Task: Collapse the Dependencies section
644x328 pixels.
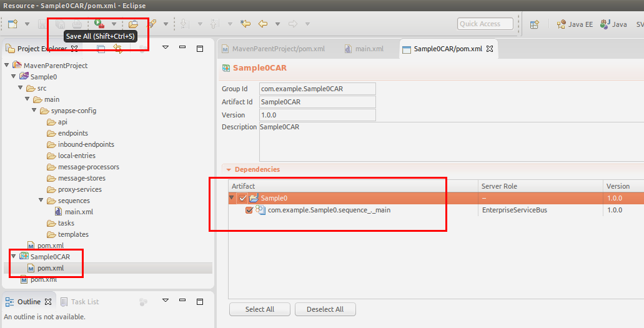Action: [229, 169]
